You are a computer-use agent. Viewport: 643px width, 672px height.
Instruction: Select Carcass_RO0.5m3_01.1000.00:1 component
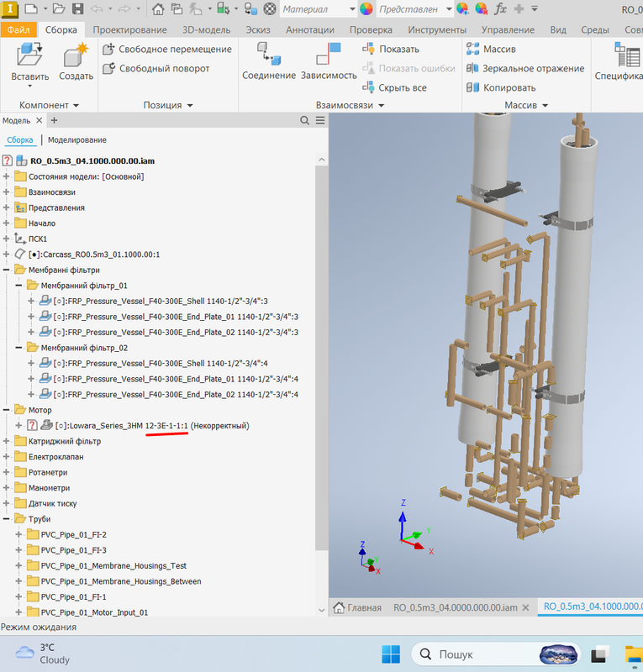pos(94,255)
